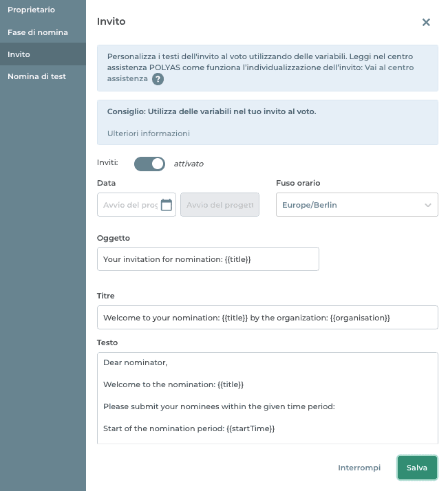Click the help question mark icon
This screenshot has width=448, height=491.
click(x=158, y=79)
